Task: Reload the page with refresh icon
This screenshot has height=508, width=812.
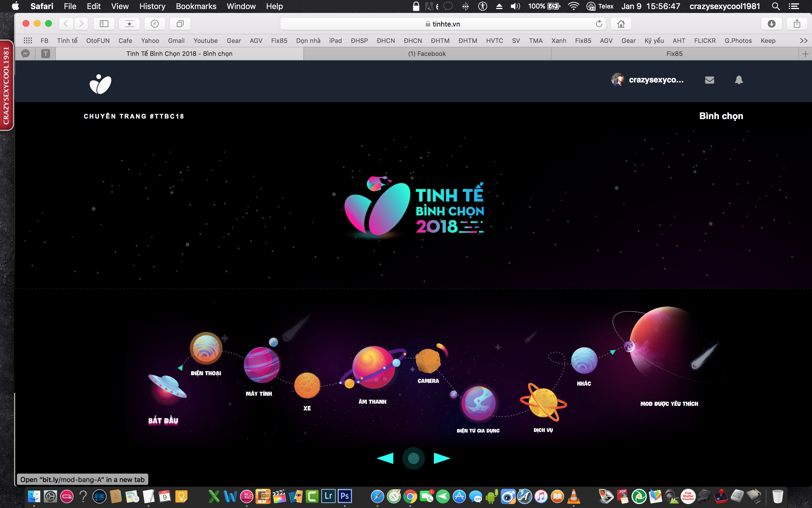Action: [x=599, y=24]
